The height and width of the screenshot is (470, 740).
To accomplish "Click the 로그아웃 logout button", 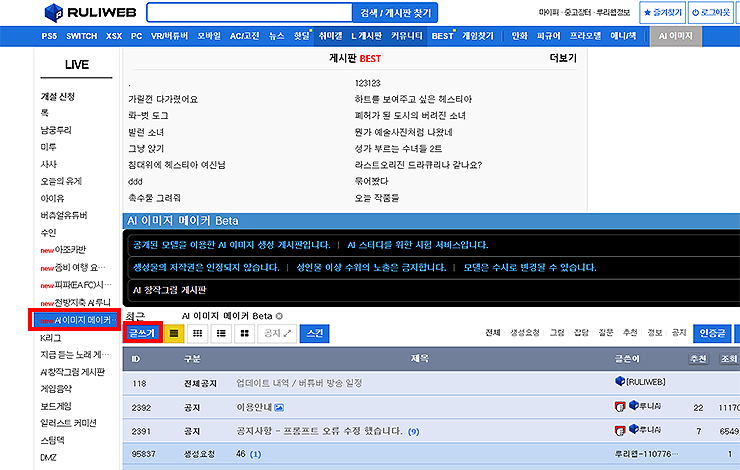I will (711, 13).
